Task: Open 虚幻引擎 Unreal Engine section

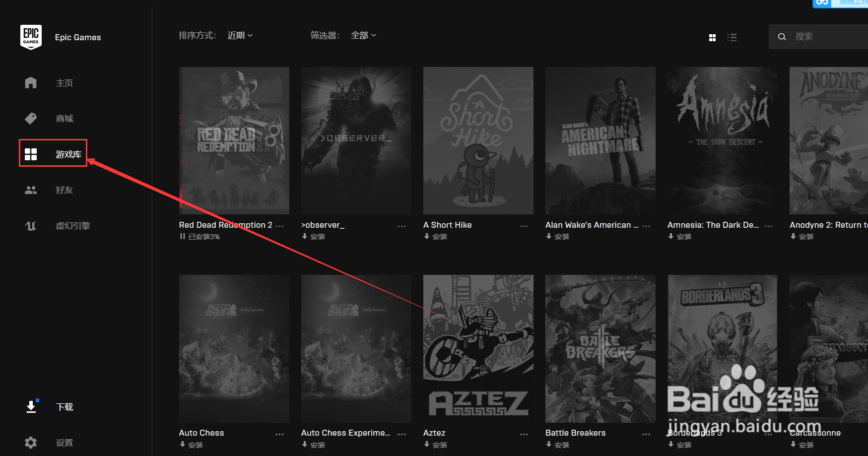Action: click(x=73, y=226)
